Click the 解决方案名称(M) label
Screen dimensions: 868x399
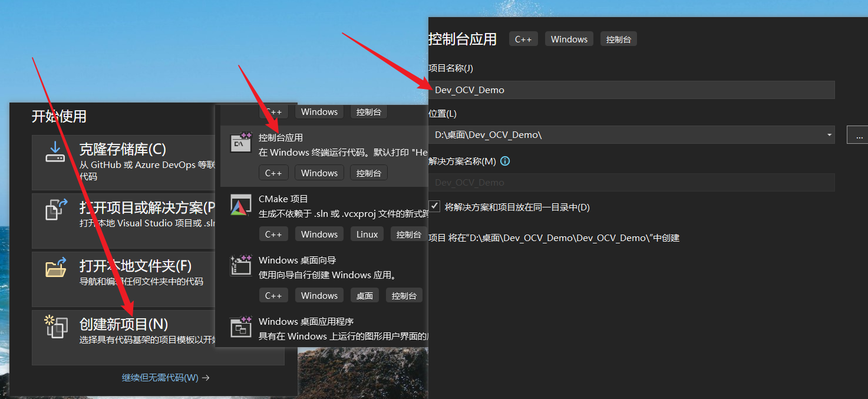pos(463,161)
